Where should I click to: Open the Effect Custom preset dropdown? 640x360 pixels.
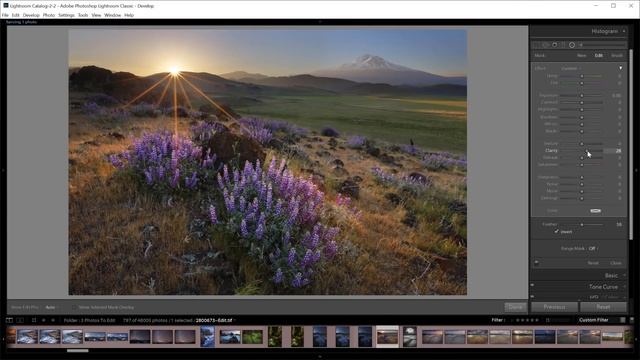tap(571, 69)
